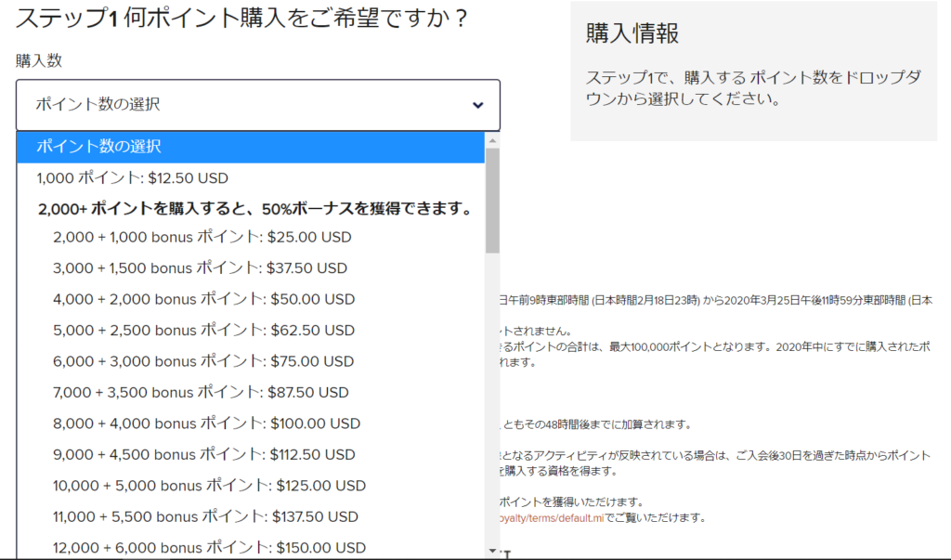Select 5,000 + 2,500 bonus for $62.50

tap(203, 330)
